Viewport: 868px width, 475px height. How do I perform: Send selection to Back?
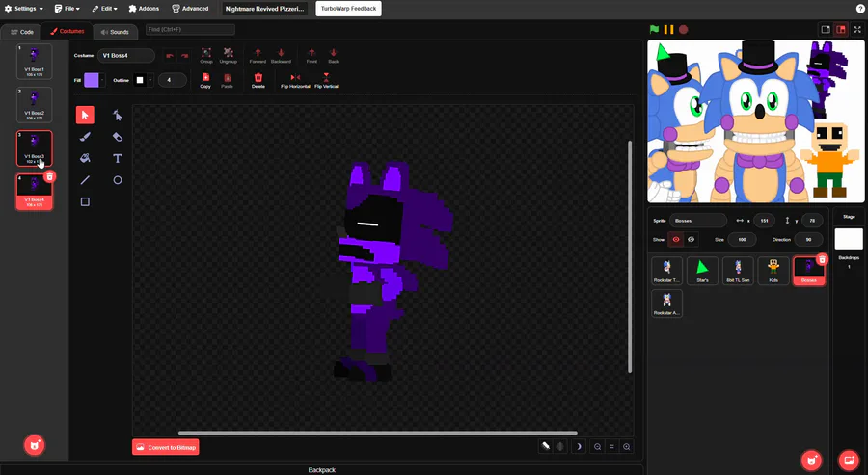334,55
